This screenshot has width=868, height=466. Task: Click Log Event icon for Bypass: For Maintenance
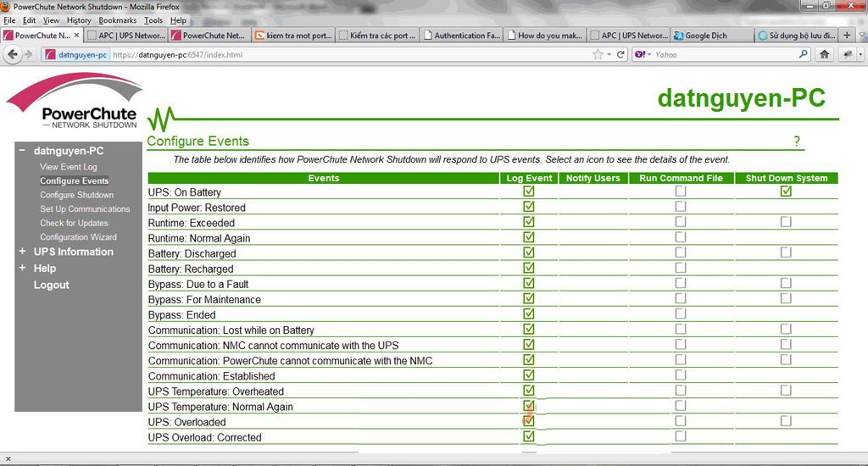[x=529, y=298]
